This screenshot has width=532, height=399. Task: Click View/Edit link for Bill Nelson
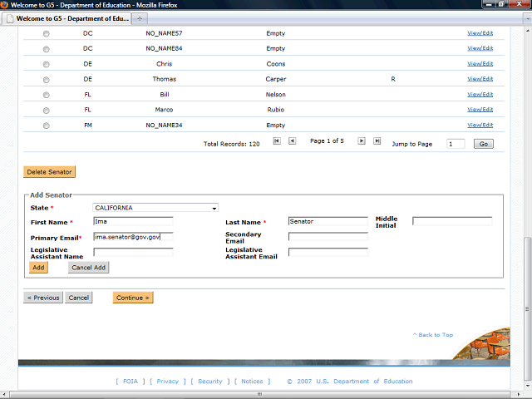coord(480,94)
